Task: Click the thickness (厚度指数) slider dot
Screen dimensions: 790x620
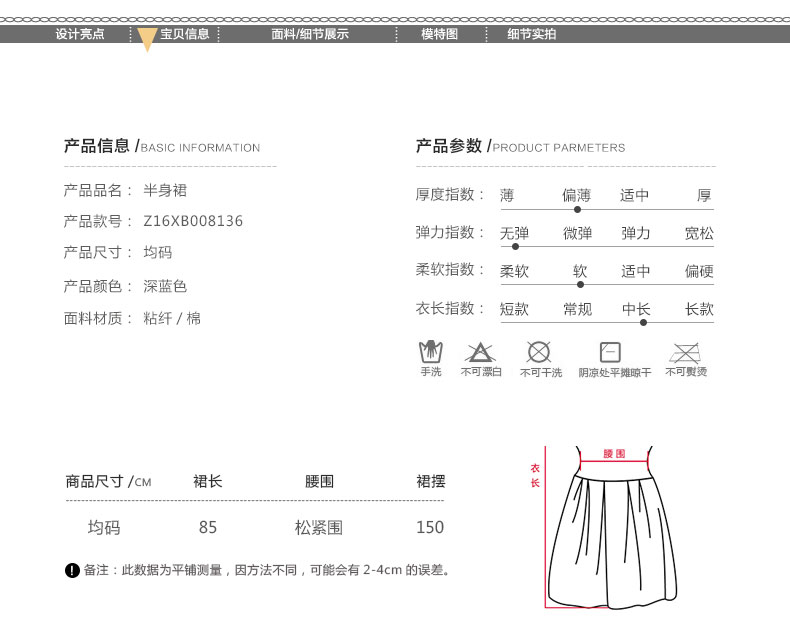Action: (577, 209)
